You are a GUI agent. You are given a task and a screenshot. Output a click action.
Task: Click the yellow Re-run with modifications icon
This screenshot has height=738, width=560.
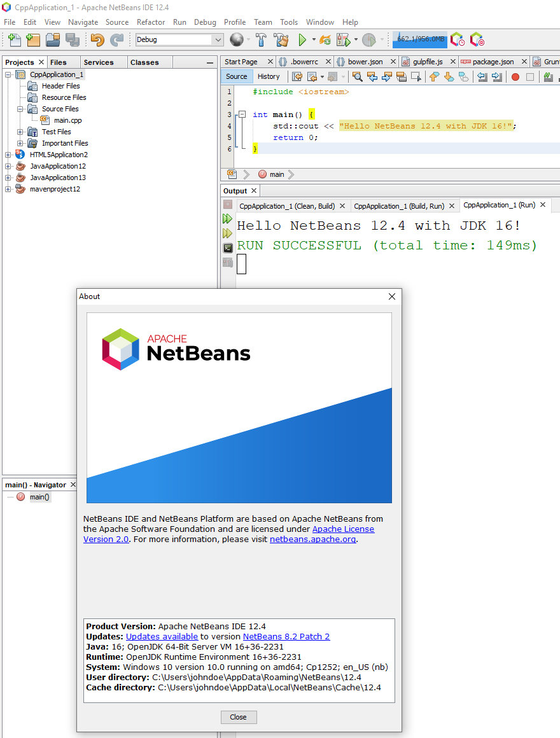[x=227, y=233]
